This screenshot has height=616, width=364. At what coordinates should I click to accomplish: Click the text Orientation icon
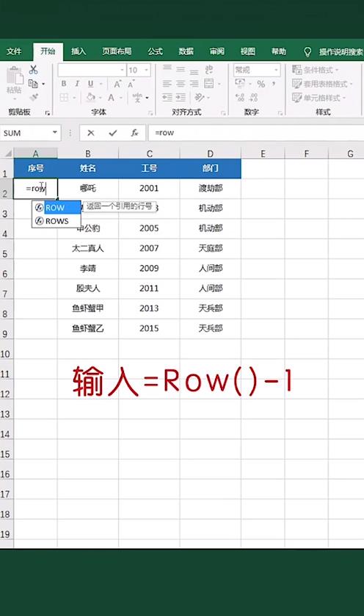[x=199, y=97]
